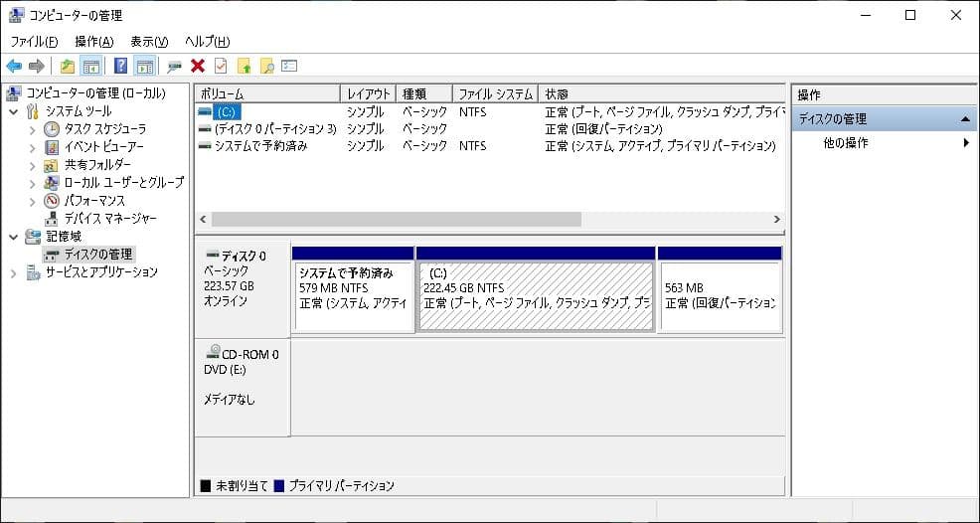
Task: Click the 正常 (回復パーティション) status cell
Action: pos(603,129)
